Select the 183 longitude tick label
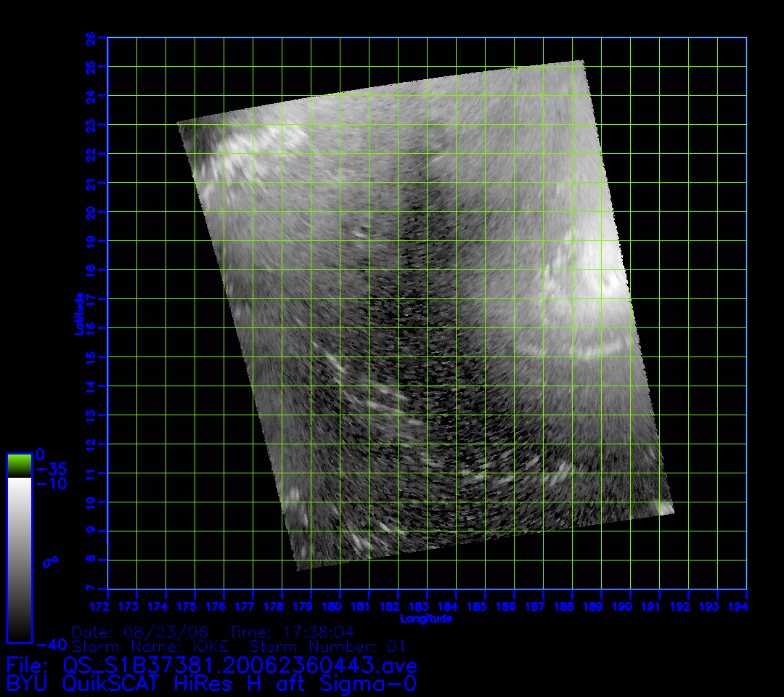Image resolution: width=784 pixels, height=697 pixels. pyautogui.click(x=427, y=606)
